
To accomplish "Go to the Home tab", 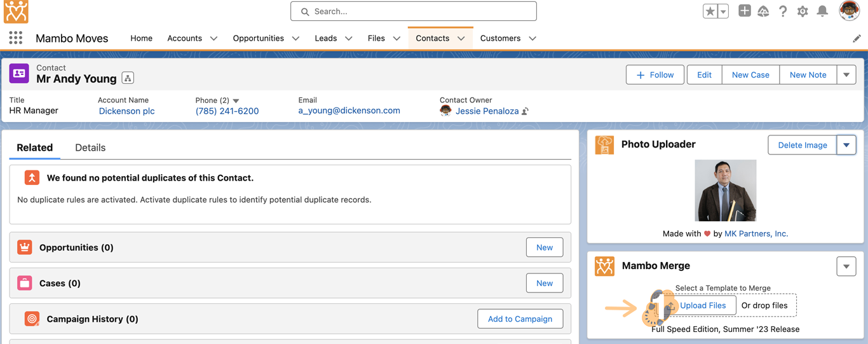I will coord(141,38).
